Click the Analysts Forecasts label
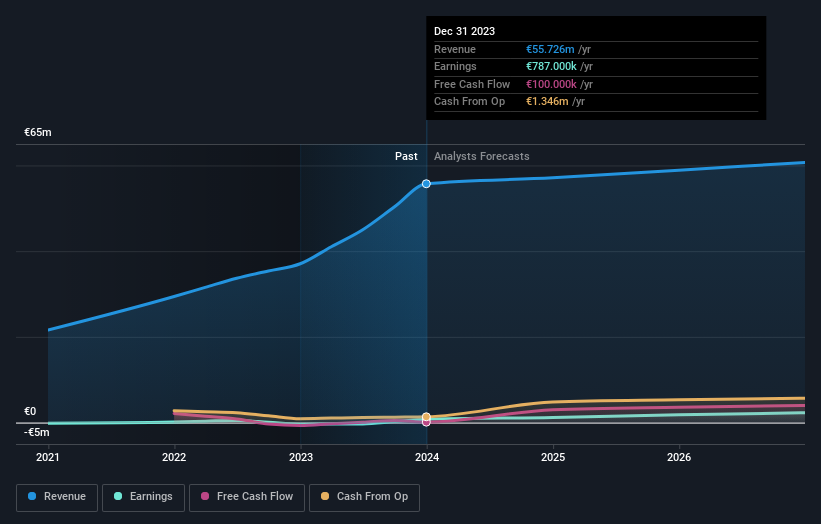This screenshot has height=524, width=821. [x=482, y=157]
